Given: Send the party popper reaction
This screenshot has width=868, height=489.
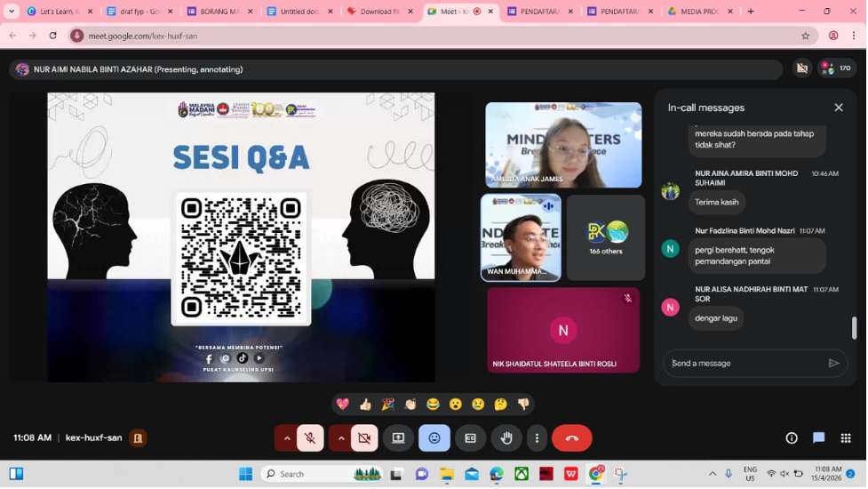Looking at the screenshot, I should coord(387,405).
